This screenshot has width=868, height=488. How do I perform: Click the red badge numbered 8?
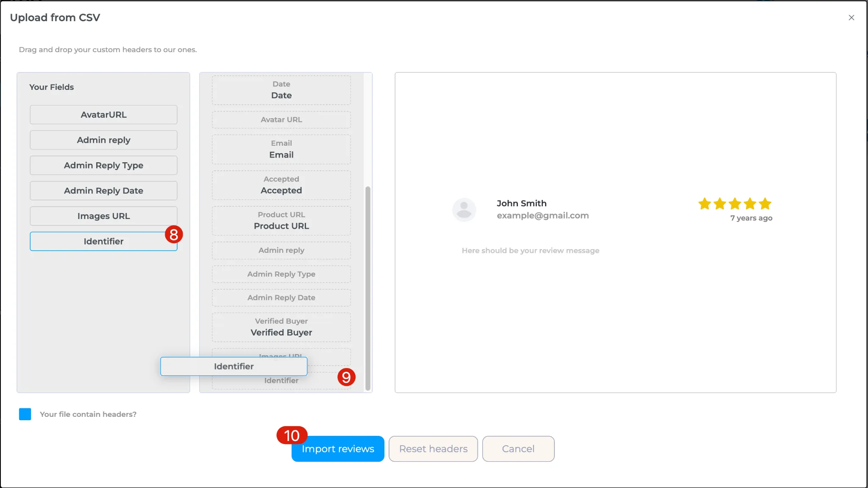[x=174, y=235]
